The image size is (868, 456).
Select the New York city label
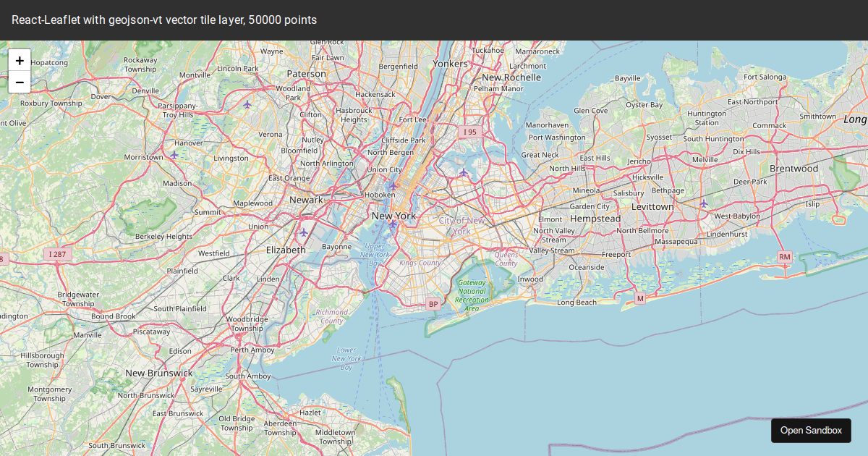click(x=393, y=216)
